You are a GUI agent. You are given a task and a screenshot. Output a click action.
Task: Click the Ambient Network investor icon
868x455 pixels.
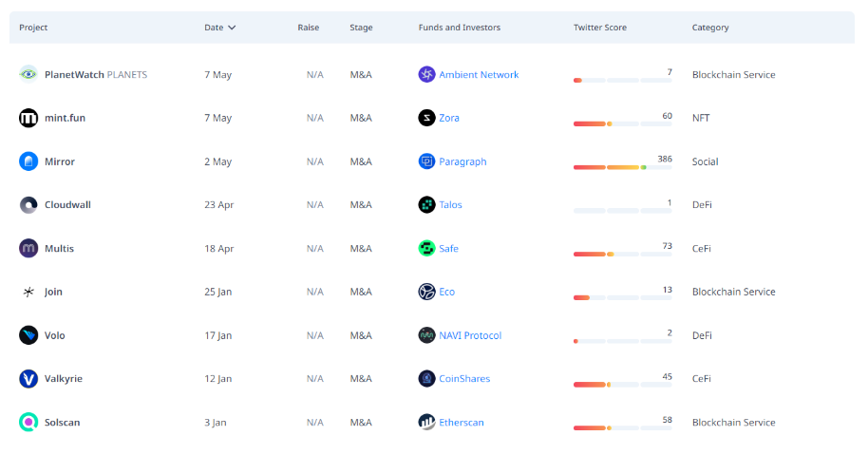[x=426, y=74]
